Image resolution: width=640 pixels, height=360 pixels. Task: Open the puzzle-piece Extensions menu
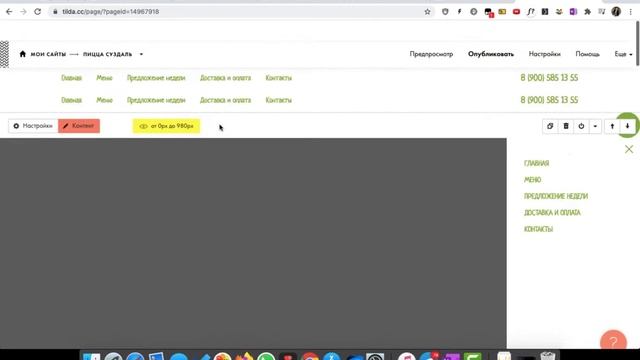click(587, 12)
